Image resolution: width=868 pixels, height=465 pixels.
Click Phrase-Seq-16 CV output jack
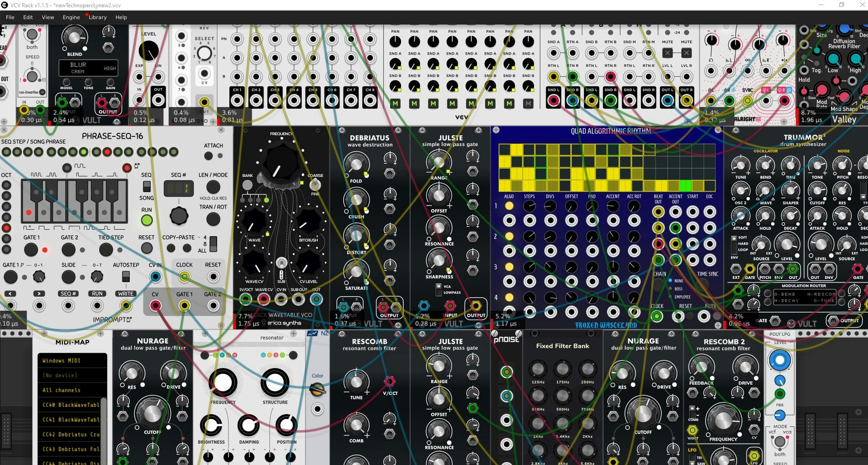point(155,306)
